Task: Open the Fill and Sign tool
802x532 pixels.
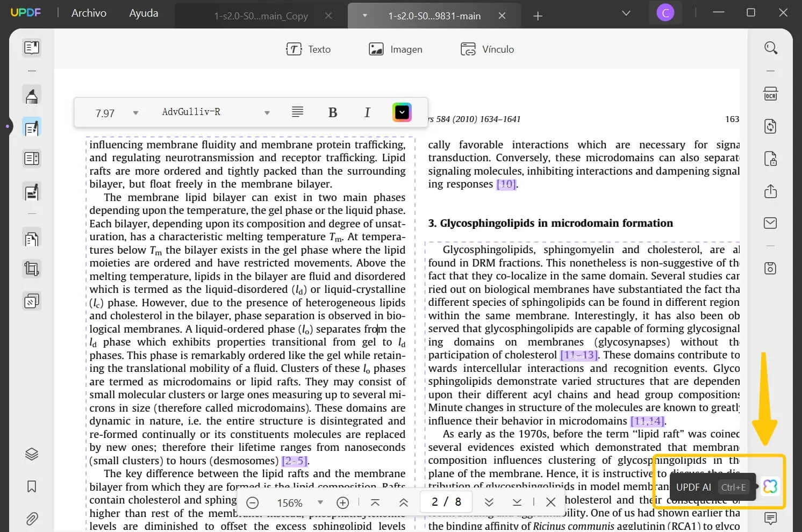Action: (32, 192)
